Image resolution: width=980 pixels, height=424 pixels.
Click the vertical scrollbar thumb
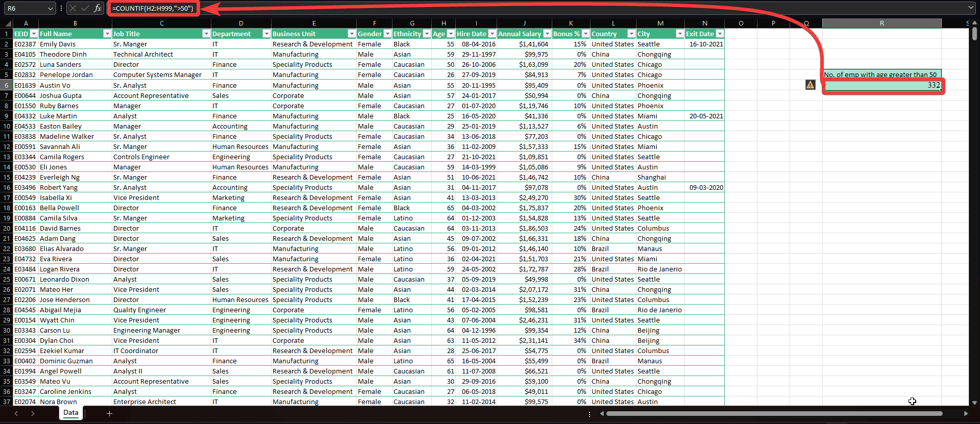click(x=974, y=34)
